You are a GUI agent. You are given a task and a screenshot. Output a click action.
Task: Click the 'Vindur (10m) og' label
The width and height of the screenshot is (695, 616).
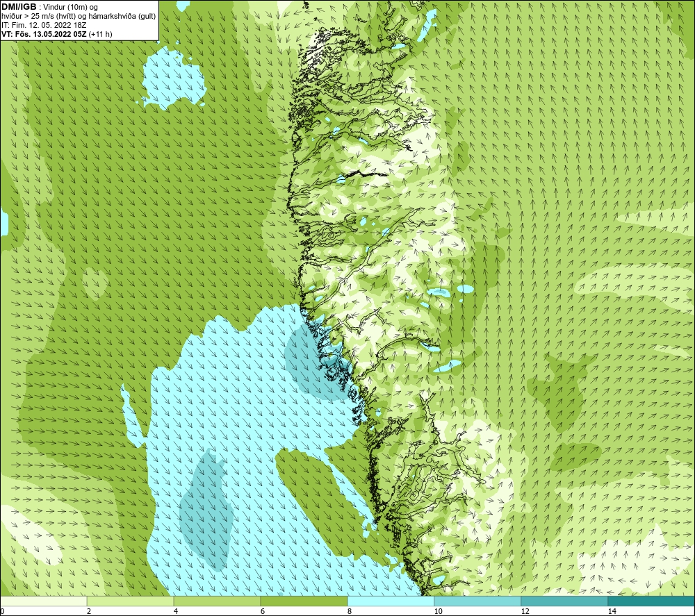pos(70,8)
